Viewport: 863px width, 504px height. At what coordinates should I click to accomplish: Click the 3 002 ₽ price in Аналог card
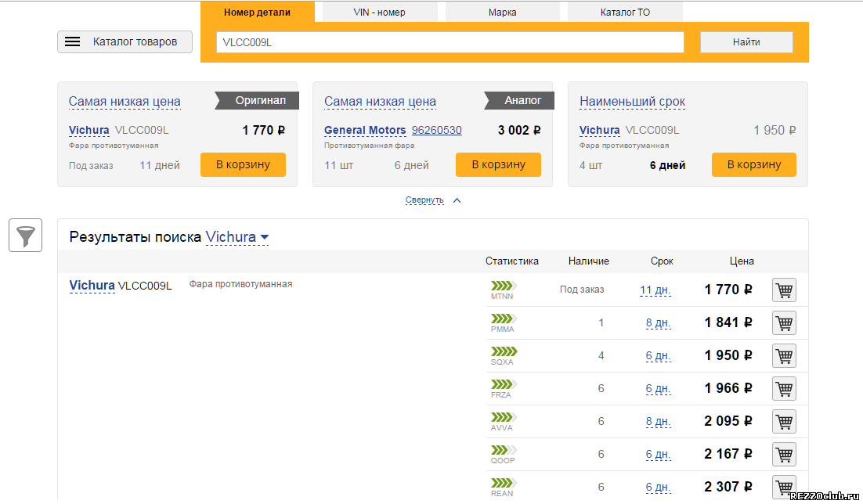519,131
